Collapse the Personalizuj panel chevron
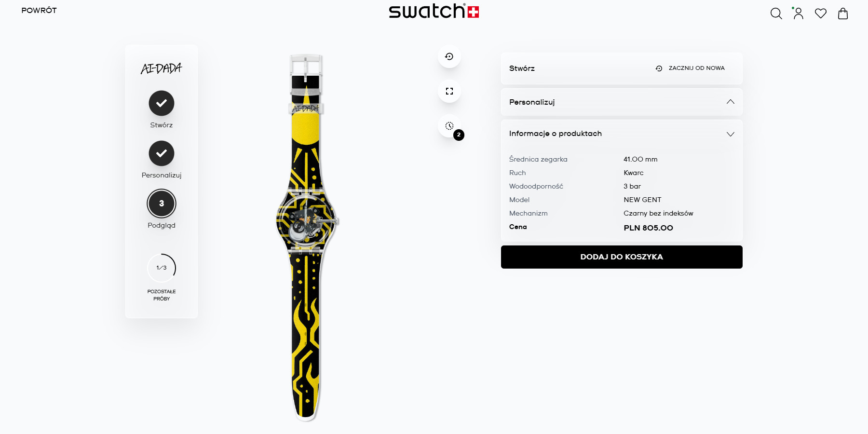Image resolution: width=868 pixels, height=434 pixels. click(x=731, y=102)
